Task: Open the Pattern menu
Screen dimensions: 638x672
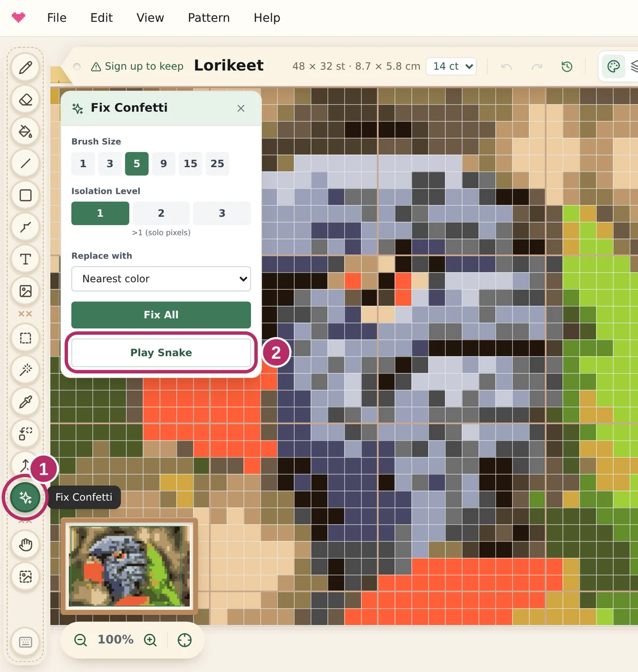Action: click(x=209, y=18)
